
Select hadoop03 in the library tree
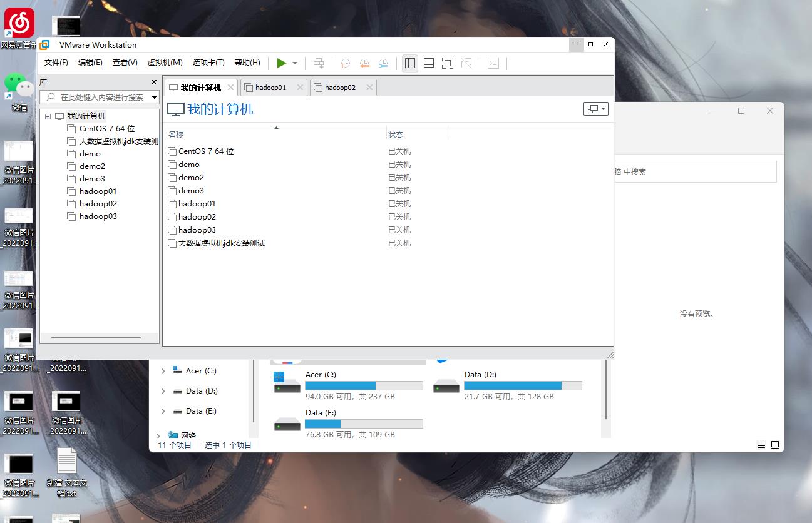click(98, 216)
